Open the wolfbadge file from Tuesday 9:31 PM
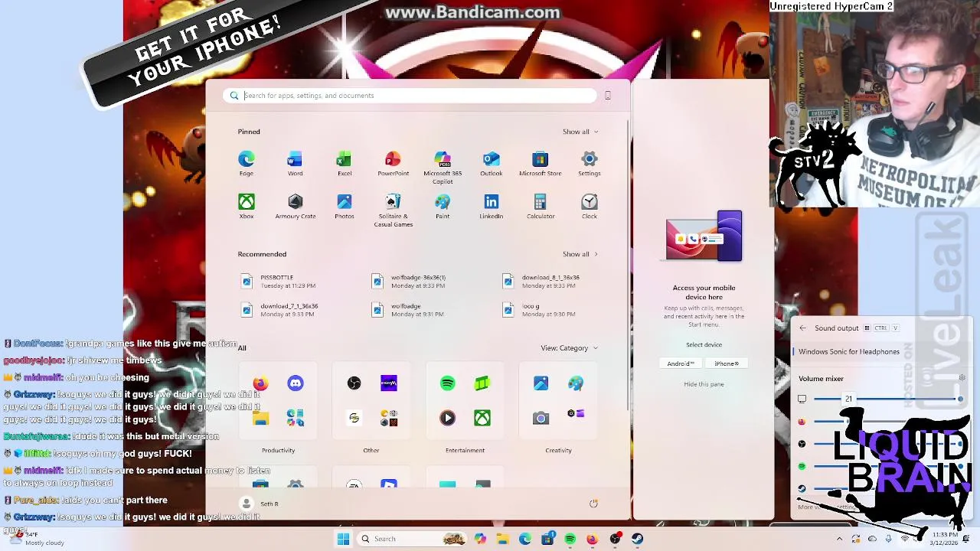 (x=408, y=310)
